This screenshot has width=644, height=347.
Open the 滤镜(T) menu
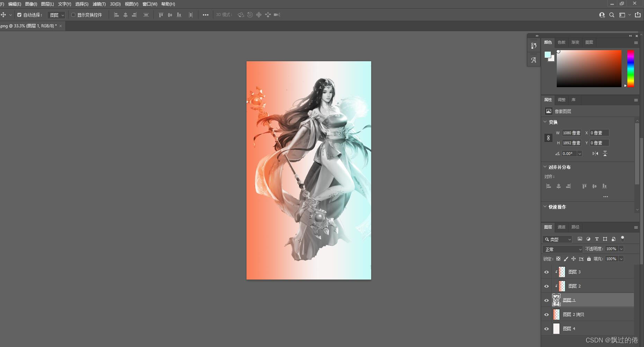tap(99, 4)
